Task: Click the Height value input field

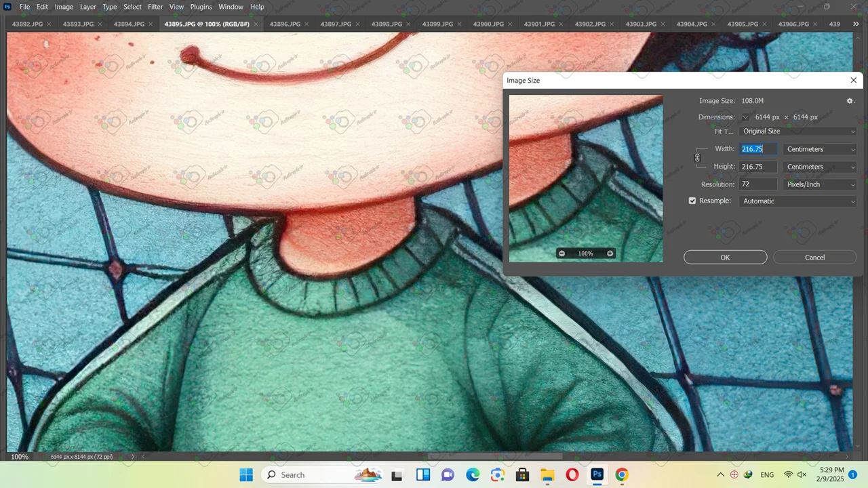Action: 757,167
